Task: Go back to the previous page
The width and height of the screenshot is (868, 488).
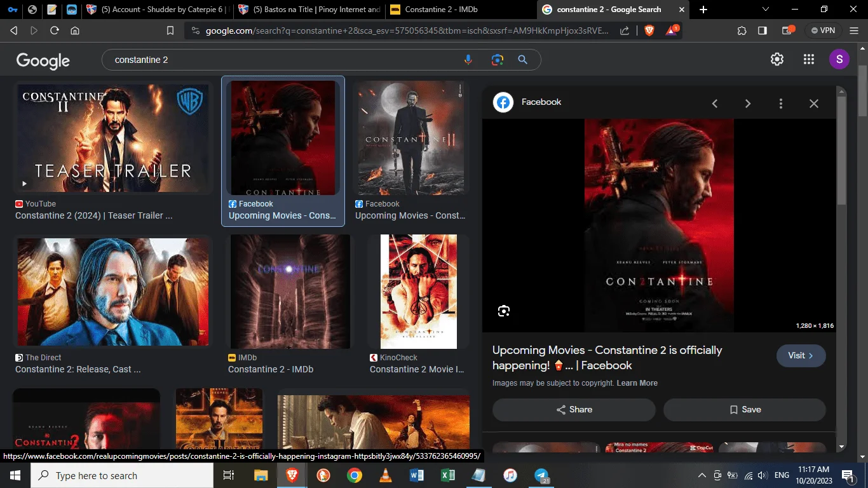Action: pos(14,30)
